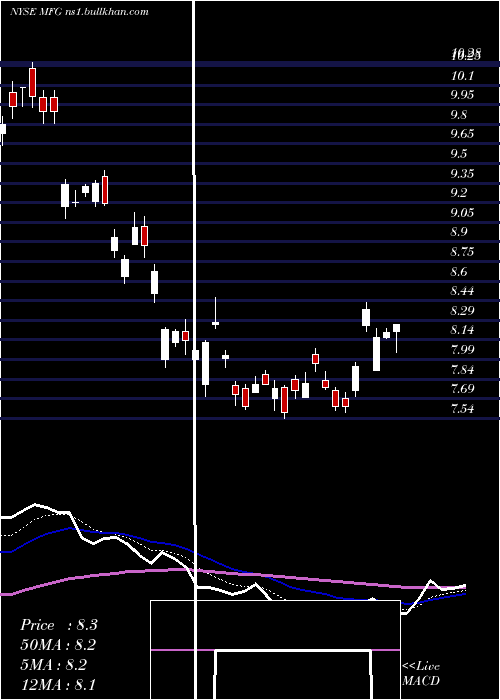Screen dimensions: 500x700
Task: Click the 8.9 price axis label
Action: [x=459, y=232]
